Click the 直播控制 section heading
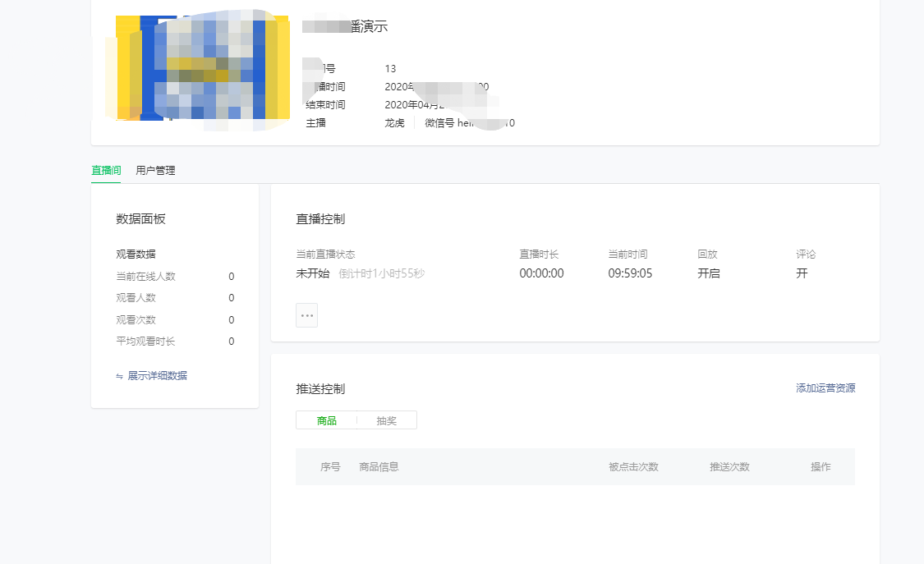Viewport: 924px width, 564px height. click(320, 219)
